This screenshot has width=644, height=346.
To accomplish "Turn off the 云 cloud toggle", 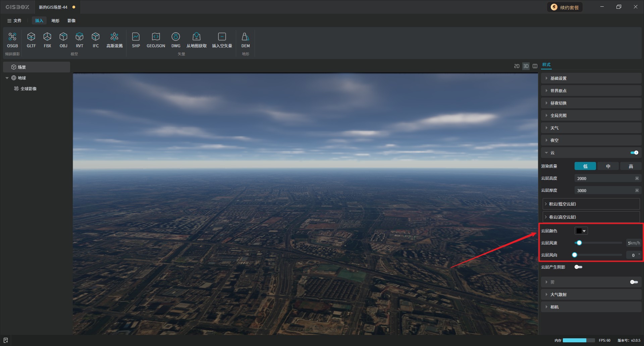I will (x=634, y=153).
